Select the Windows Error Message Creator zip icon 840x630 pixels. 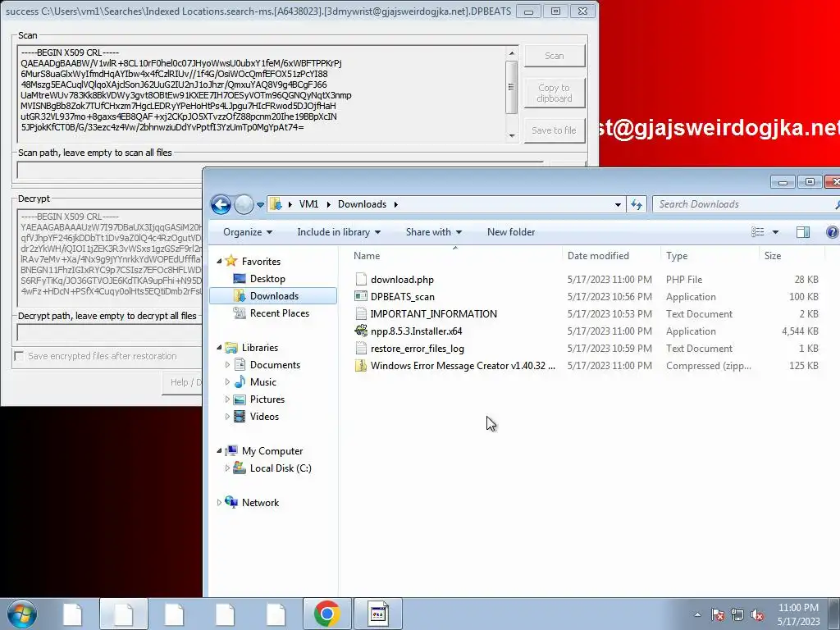click(361, 365)
